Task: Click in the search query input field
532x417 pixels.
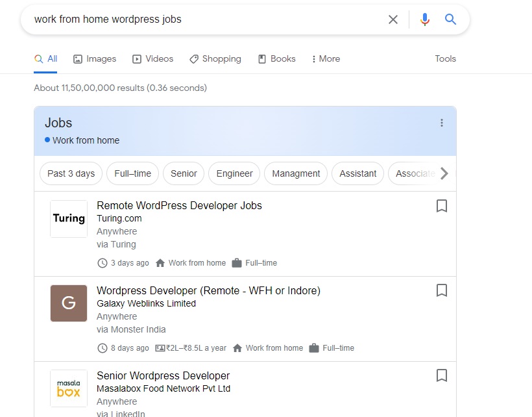Action: pyautogui.click(x=204, y=19)
